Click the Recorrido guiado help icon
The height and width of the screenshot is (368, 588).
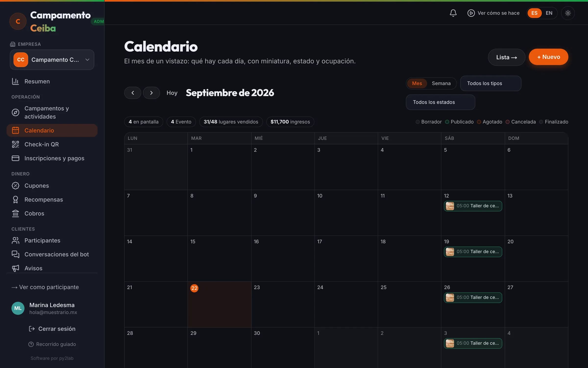coord(31,344)
